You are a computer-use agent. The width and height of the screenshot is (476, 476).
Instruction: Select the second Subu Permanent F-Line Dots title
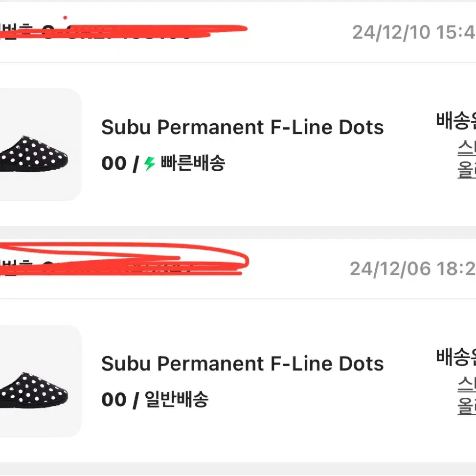tap(242, 363)
